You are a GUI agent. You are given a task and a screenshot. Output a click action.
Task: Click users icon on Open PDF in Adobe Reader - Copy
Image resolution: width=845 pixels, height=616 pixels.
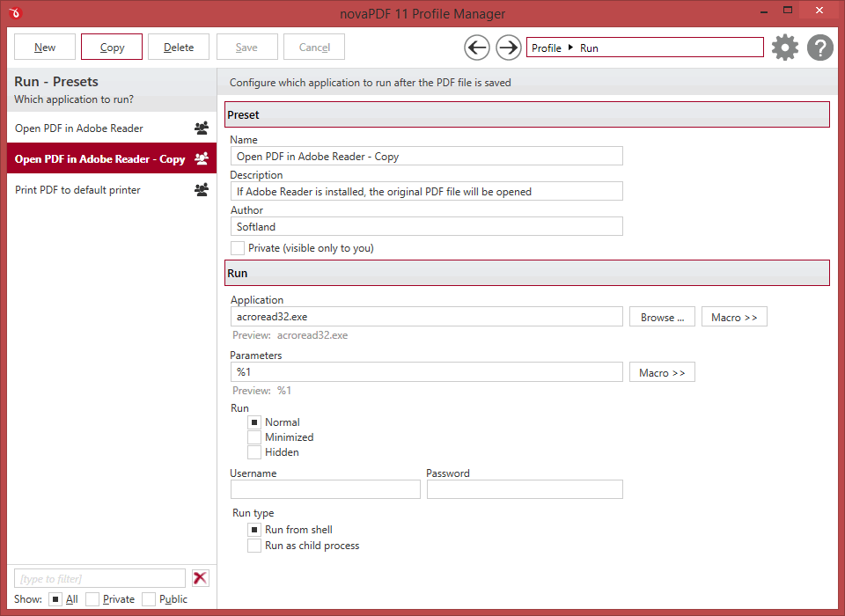coord(202,159)
